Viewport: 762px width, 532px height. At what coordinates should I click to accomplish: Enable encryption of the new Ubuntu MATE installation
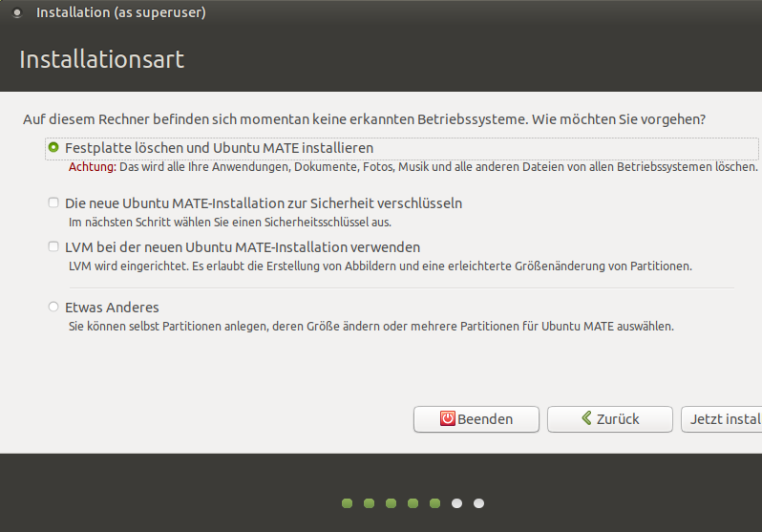[53, 203]
